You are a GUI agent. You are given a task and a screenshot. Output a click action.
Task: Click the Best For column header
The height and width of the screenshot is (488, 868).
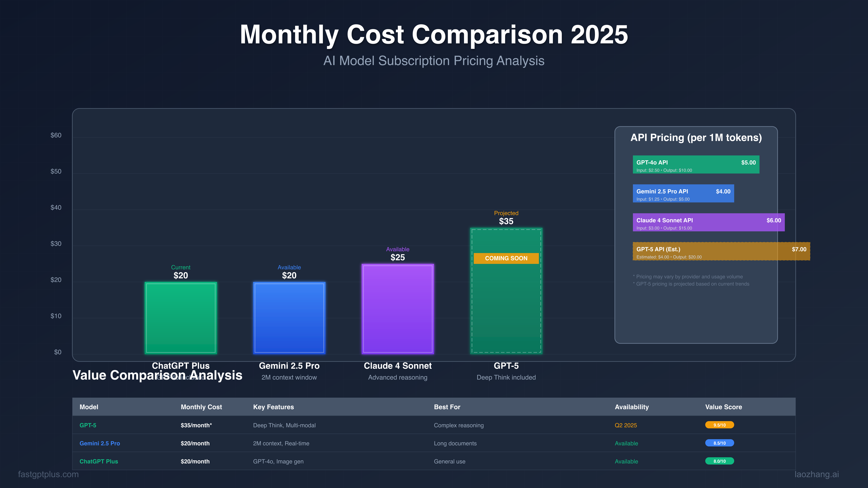pos(447,407)
